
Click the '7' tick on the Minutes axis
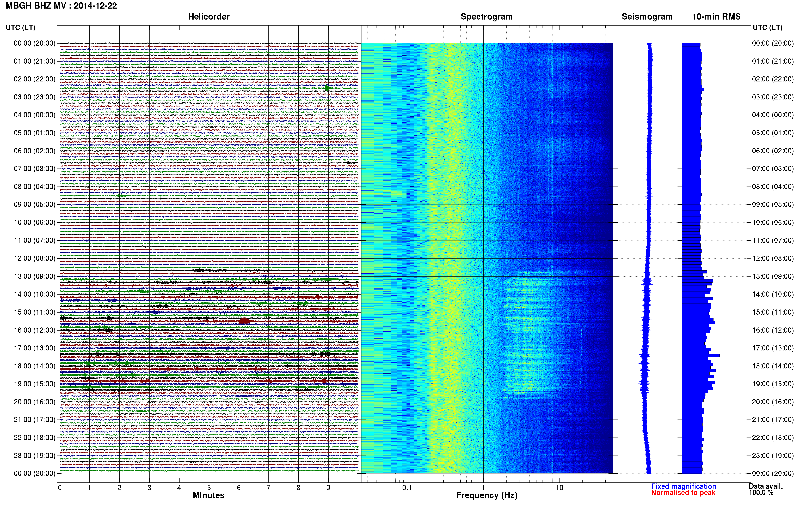(x=269, y=488)
